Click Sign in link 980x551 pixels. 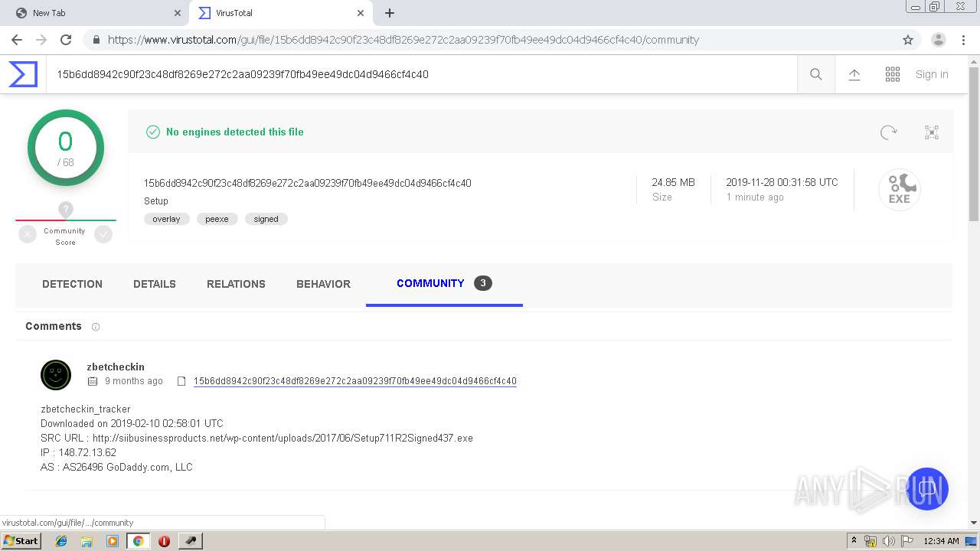click(x=932, y=74)
